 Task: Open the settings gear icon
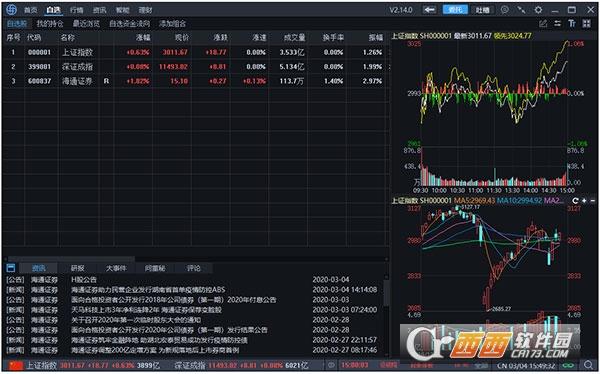coord(538,10)
